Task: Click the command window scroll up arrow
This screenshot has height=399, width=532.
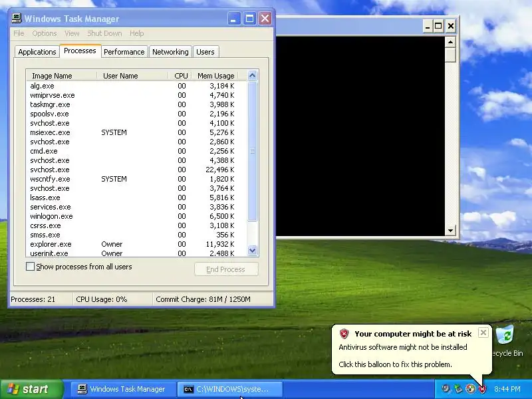Action: pos(450,42)
